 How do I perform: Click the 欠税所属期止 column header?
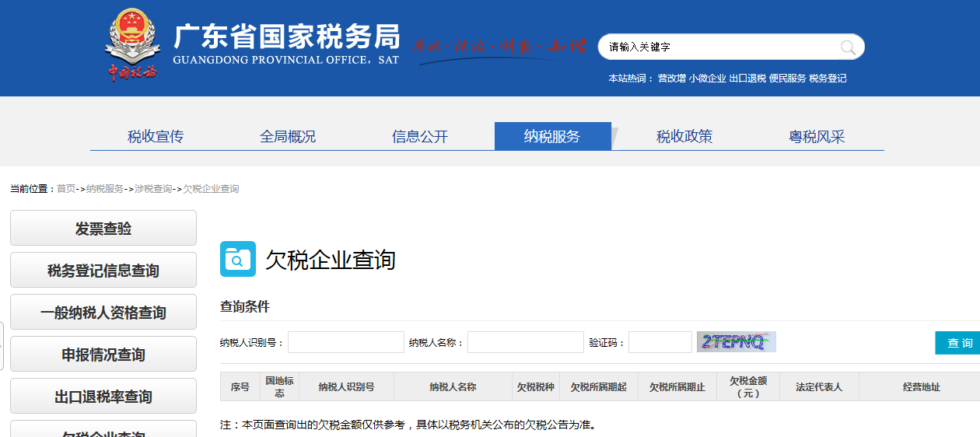[677, 386]
